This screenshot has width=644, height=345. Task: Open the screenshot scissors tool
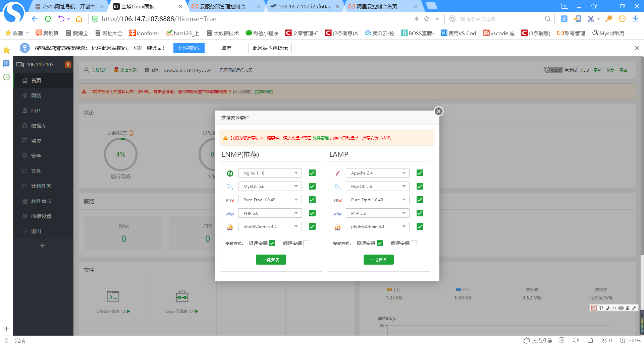click(x=591, y=19)
